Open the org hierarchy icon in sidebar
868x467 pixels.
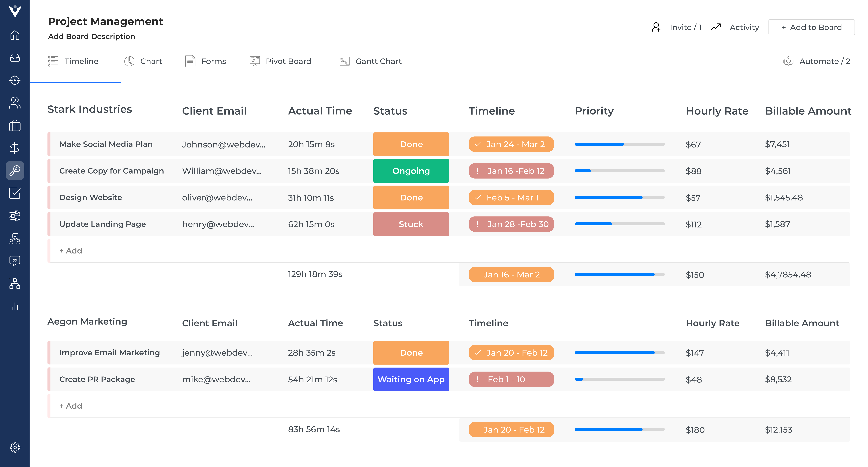tap(15, 284)
